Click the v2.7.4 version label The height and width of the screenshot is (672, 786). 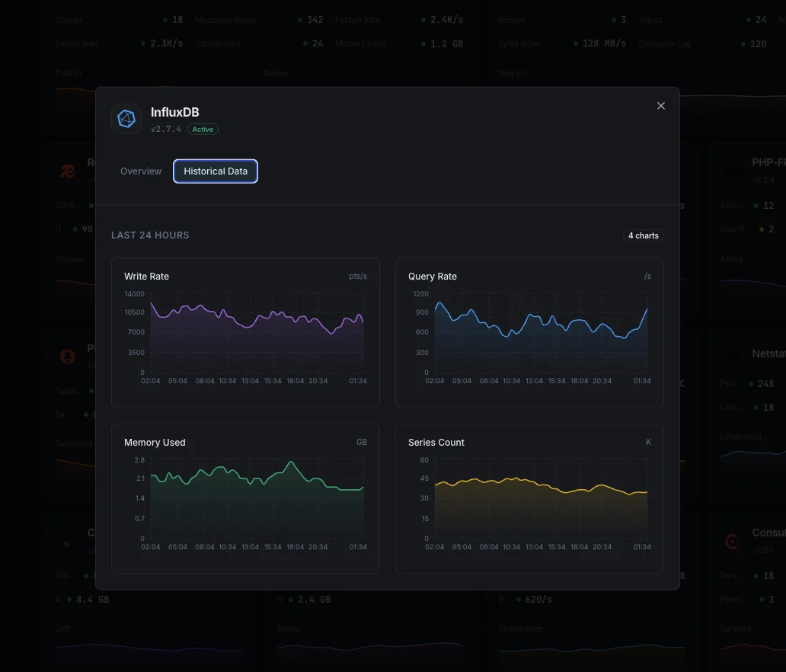[166, 129]
